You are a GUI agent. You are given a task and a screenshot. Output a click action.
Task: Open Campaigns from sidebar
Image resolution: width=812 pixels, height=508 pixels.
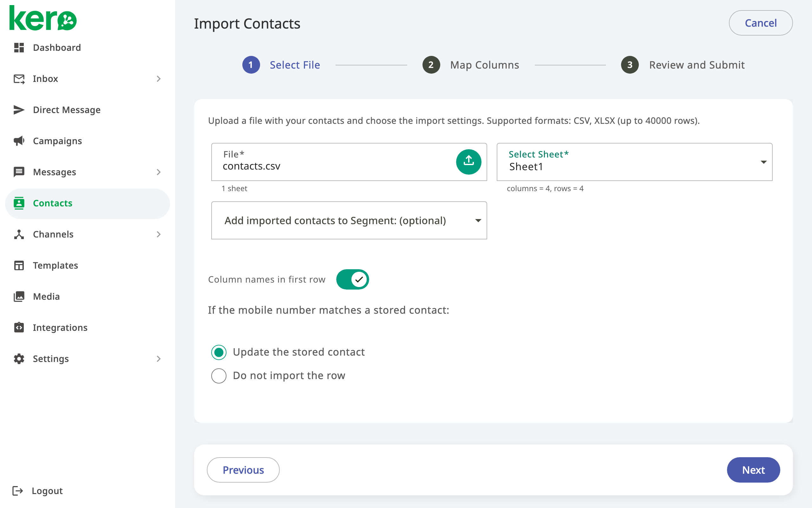click(87, 141)
